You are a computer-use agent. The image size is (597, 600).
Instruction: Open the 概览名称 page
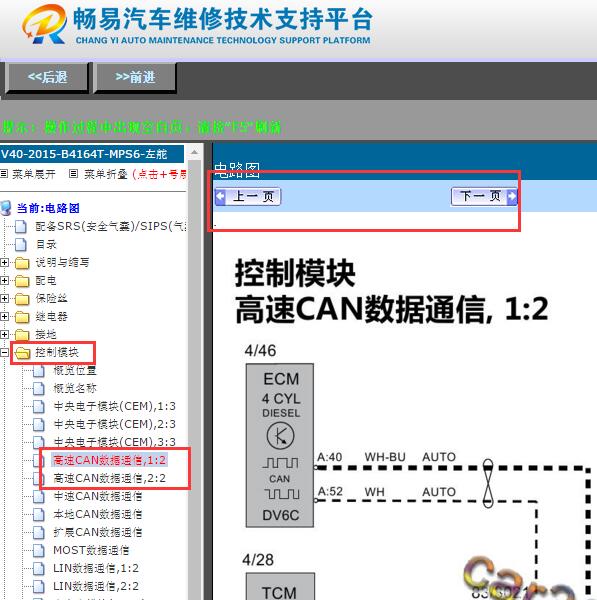point(75,388)
